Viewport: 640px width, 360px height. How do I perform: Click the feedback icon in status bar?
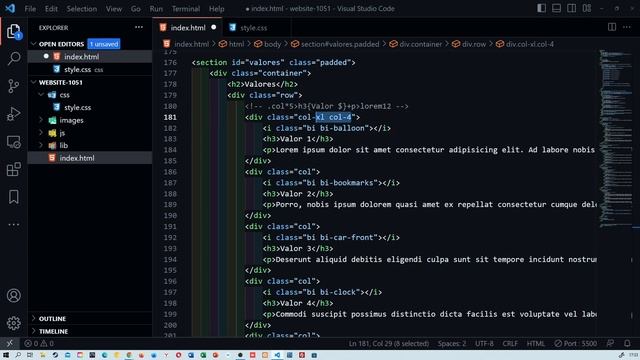click(x=610, y=343)
